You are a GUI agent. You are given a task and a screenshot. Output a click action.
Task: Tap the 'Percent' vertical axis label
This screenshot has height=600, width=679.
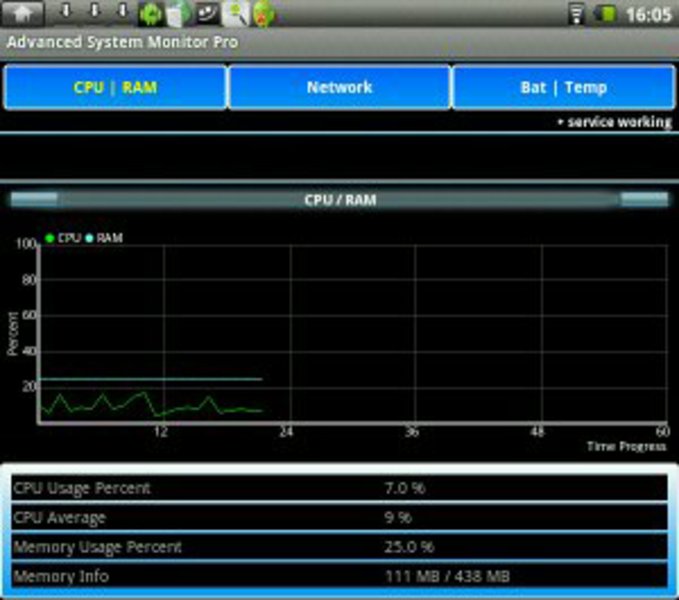click(12, 333)
